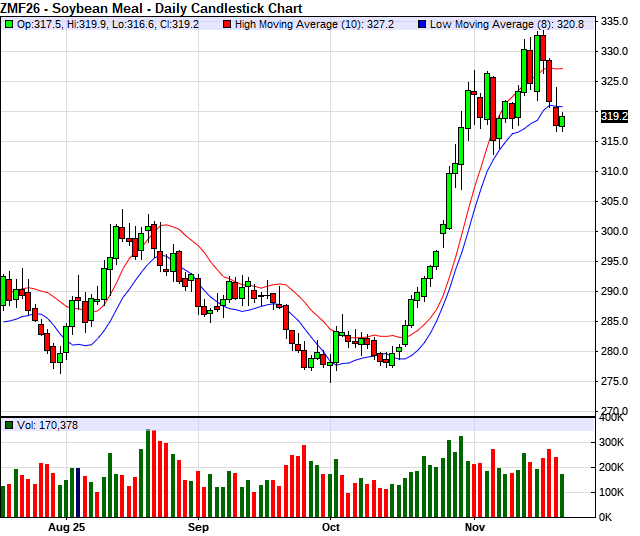Screen dimensions: 640x536
Task: Click the 335.0 price axis label
Action: [x=614, y=20]
